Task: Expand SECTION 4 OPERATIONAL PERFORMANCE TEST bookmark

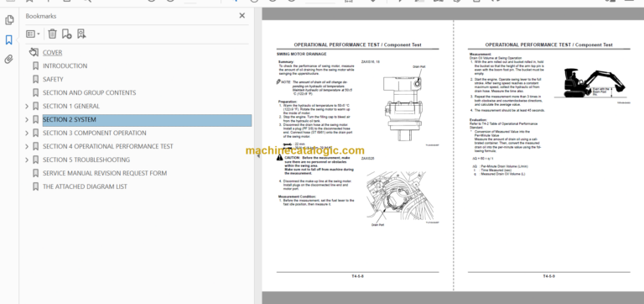Action: point(27,146)
